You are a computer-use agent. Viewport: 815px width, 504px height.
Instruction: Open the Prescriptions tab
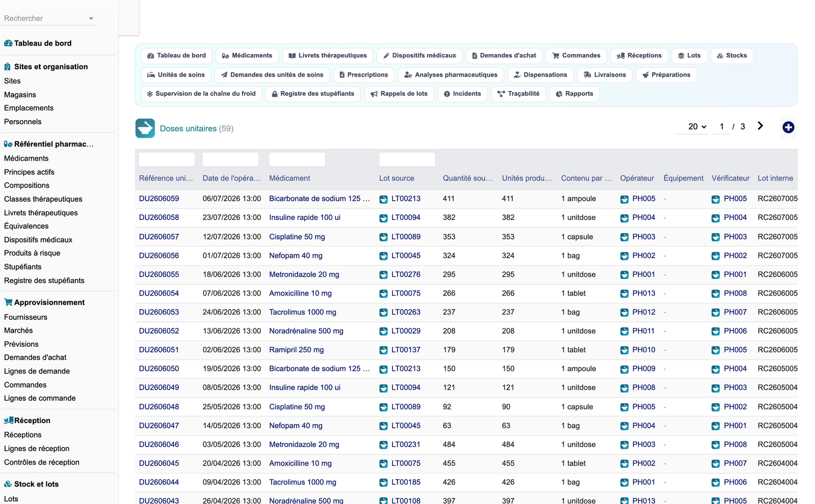(x=363, y=74)
